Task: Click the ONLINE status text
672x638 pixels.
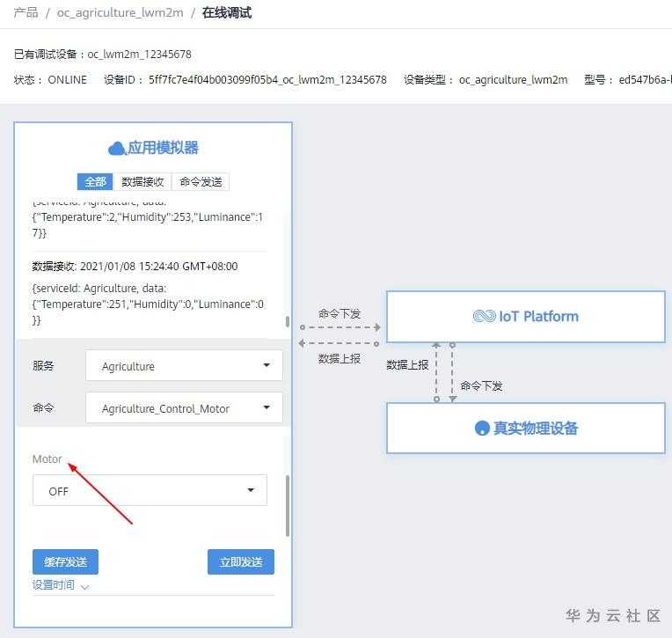Action: click(x=67, y=80)
